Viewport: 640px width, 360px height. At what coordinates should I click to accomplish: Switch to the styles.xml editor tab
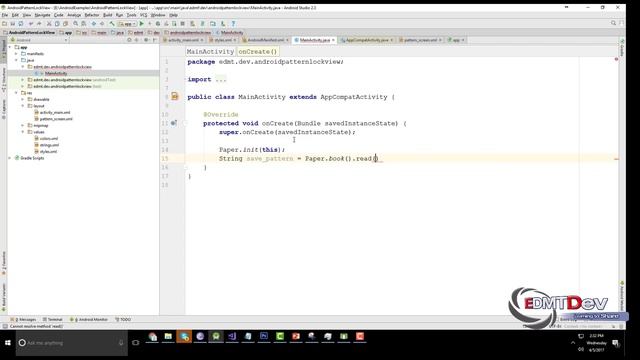[223, 40]
